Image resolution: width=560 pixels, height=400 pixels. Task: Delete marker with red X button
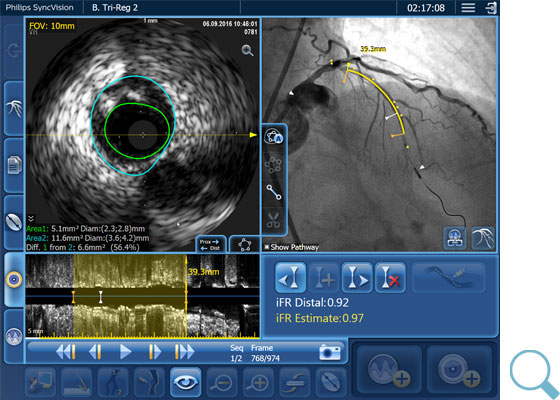pos(390,278)
